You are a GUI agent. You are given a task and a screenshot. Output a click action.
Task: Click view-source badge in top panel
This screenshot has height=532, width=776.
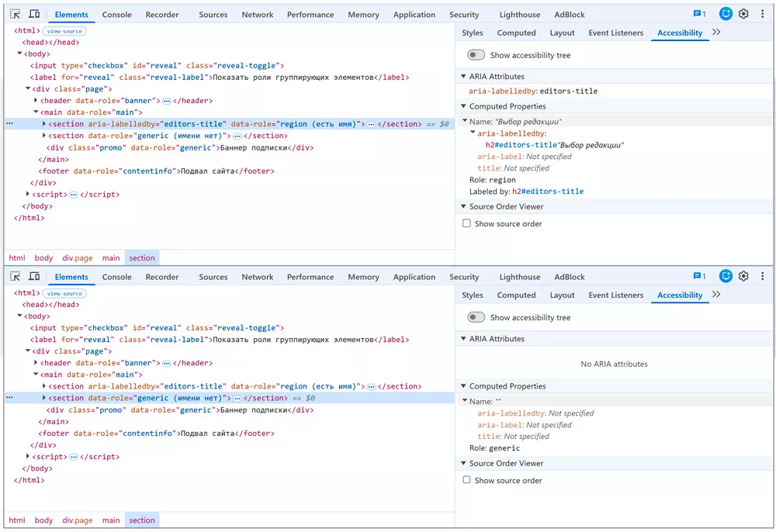tap(64, 31)
